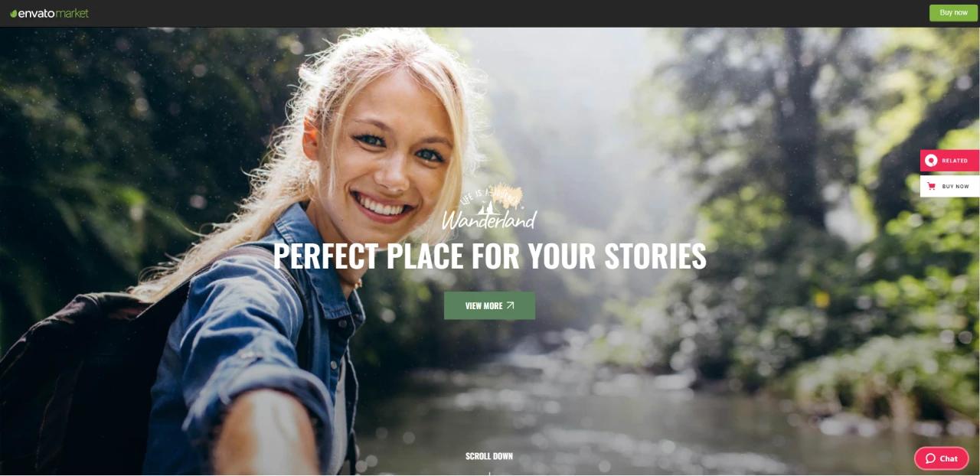Click the View More button
This screenshot has width=980, height=476.
(490, 305)
